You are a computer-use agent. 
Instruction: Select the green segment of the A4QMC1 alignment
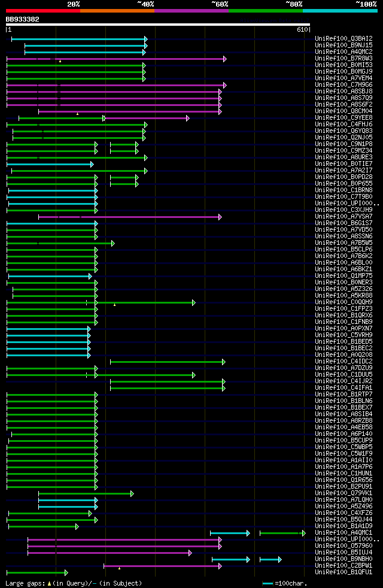[x=282, y=534]
